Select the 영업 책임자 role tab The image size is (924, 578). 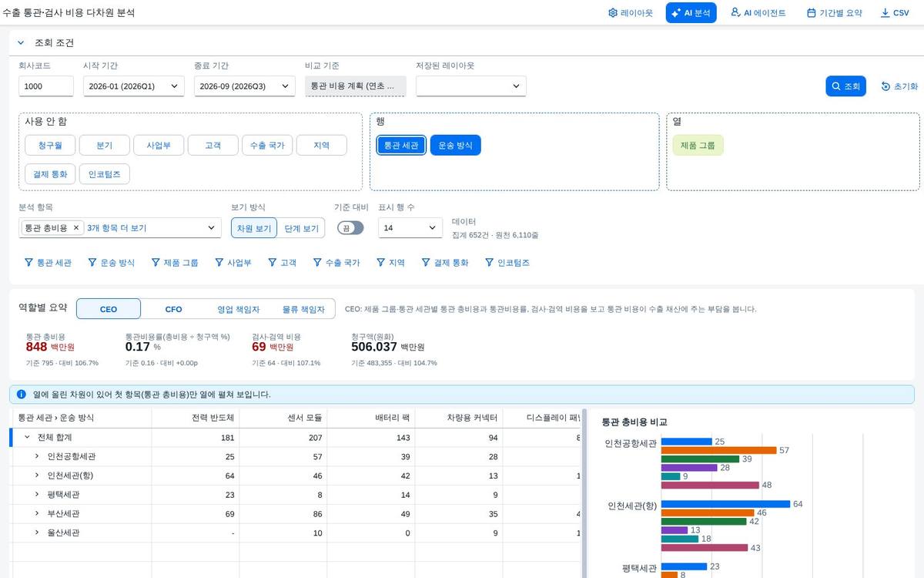pyautogui.click(x=238, y=309)
